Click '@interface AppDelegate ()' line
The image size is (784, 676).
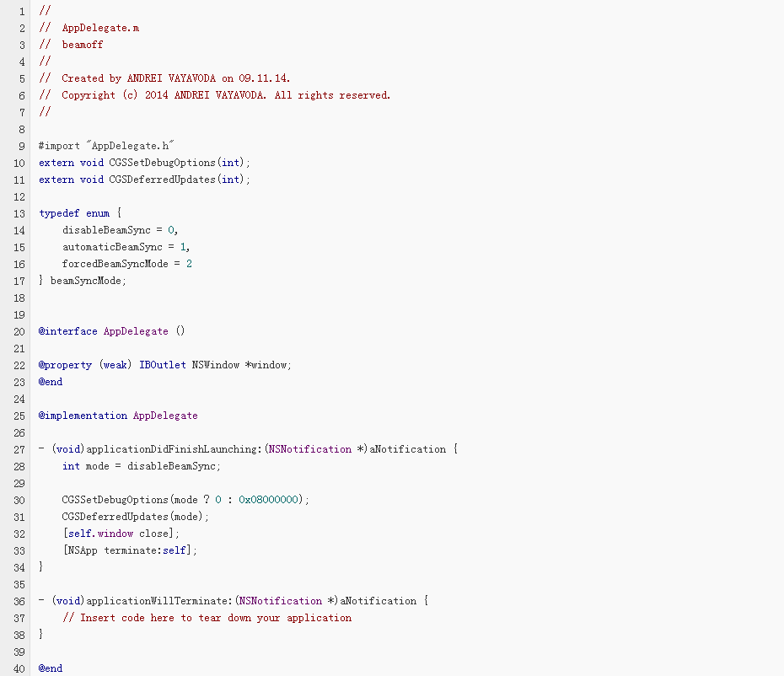pos(111,331)
